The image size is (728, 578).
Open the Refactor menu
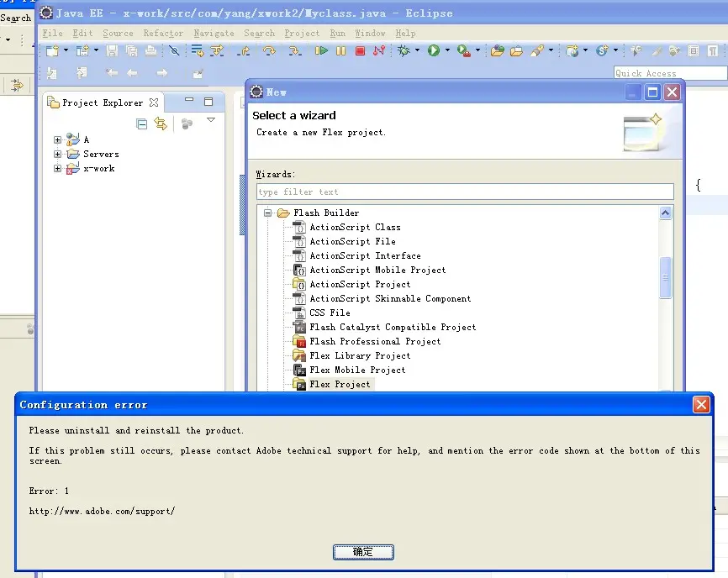pos(163,33)
